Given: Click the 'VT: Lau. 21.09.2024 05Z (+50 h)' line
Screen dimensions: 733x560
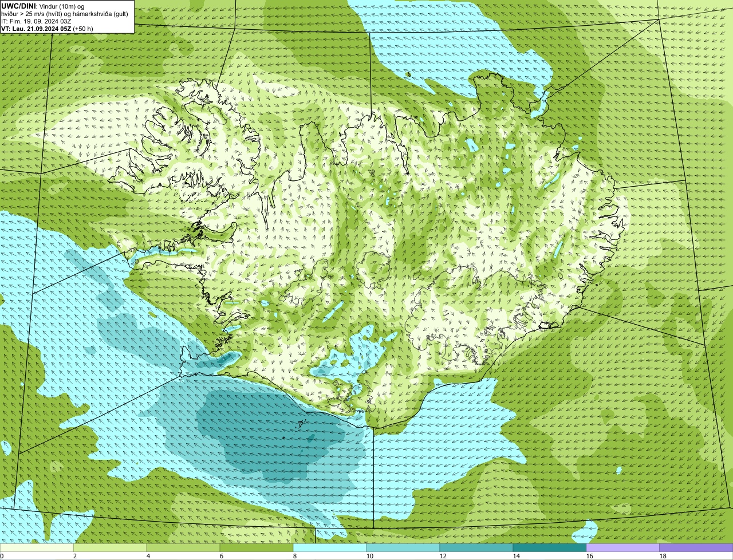Looking at the screenshot, I should [x=47, y=28].
